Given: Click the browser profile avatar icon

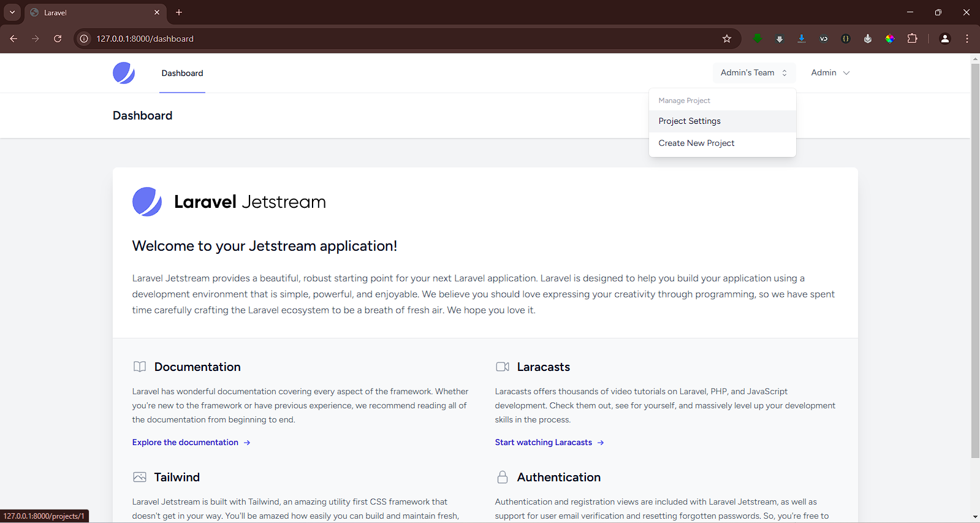Looking at the screenshot, I should click(x=944, y=39).
